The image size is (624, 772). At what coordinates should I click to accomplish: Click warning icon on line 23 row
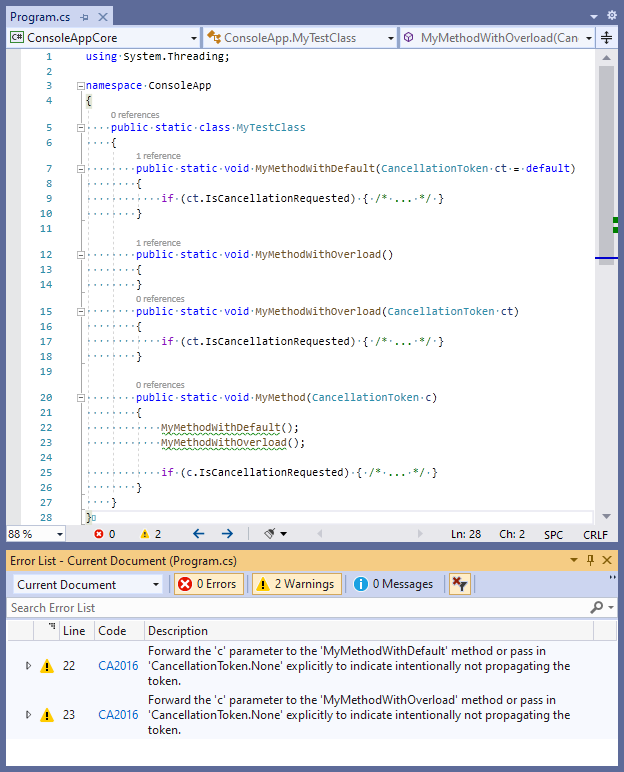[47, 715]
